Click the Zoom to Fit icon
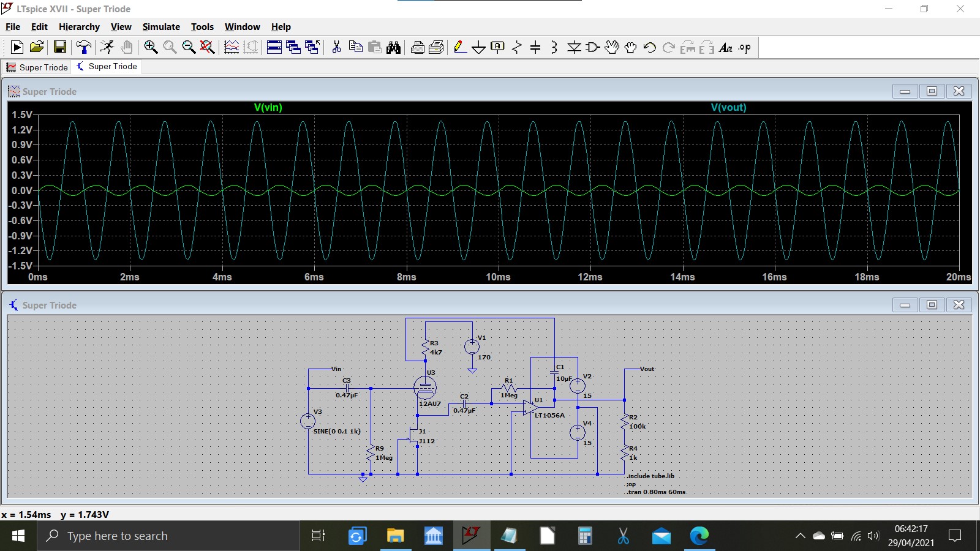 [x=208, y=47]
